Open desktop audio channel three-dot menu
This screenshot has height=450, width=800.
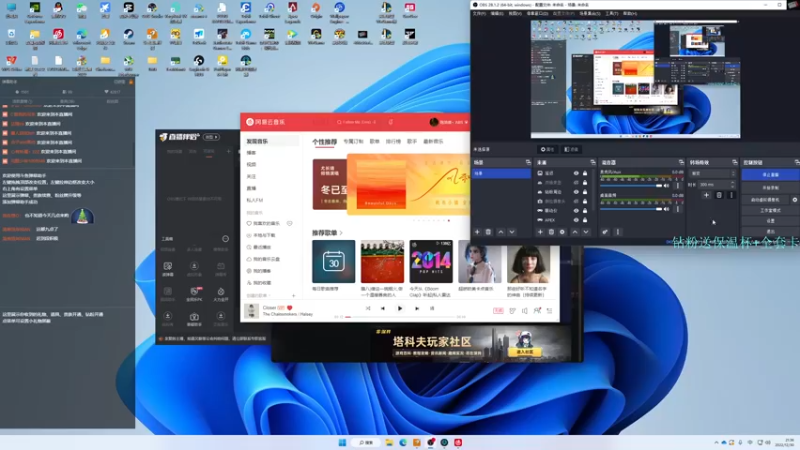pyautogui.click(x=678, y=209)
